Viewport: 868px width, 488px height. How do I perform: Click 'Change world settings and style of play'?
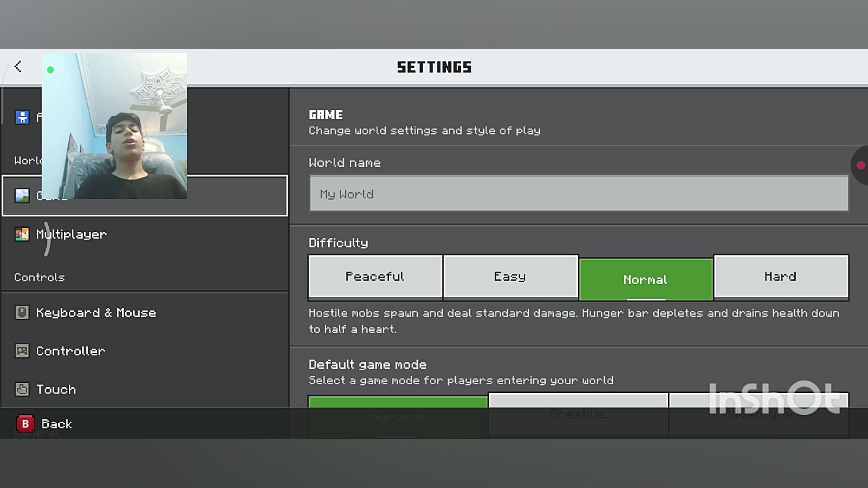point(425,131)
